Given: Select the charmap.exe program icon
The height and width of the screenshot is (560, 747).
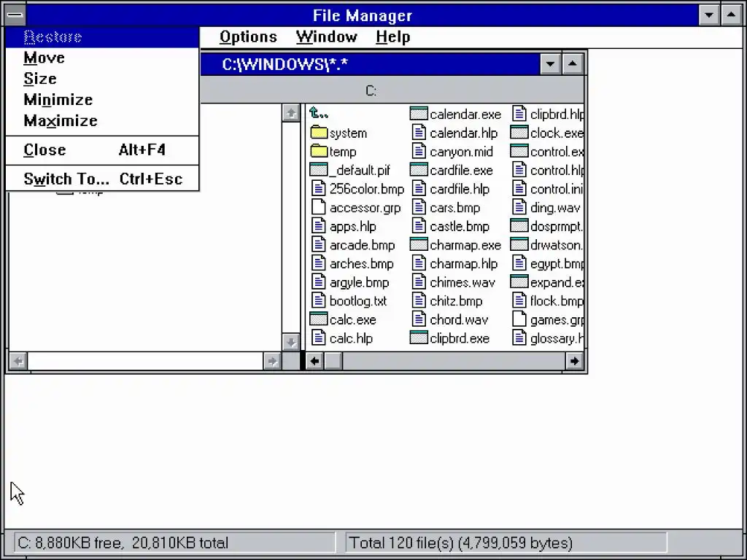Looking at the screenshot, I should (x=419, y=245).
